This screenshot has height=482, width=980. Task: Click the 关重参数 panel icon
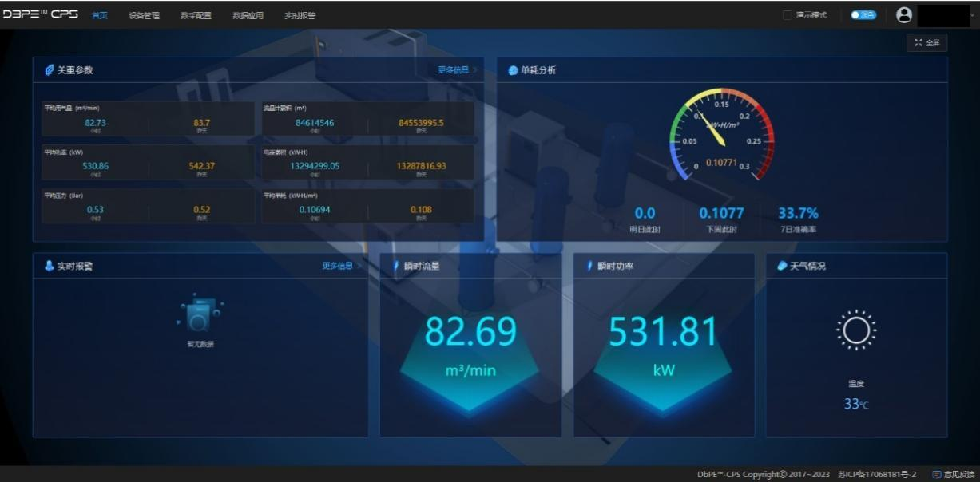pyautogui.click(x=49, y=70)
